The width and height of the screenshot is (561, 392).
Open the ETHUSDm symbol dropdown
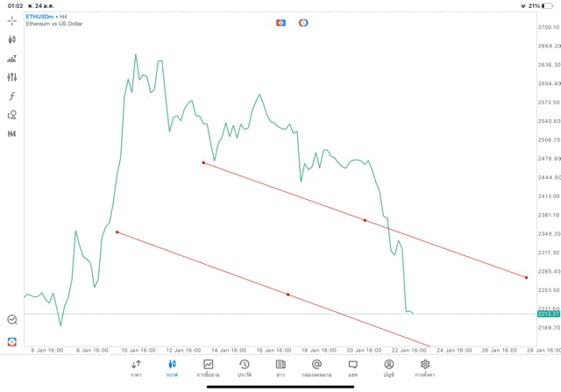(x=41, y=16)
